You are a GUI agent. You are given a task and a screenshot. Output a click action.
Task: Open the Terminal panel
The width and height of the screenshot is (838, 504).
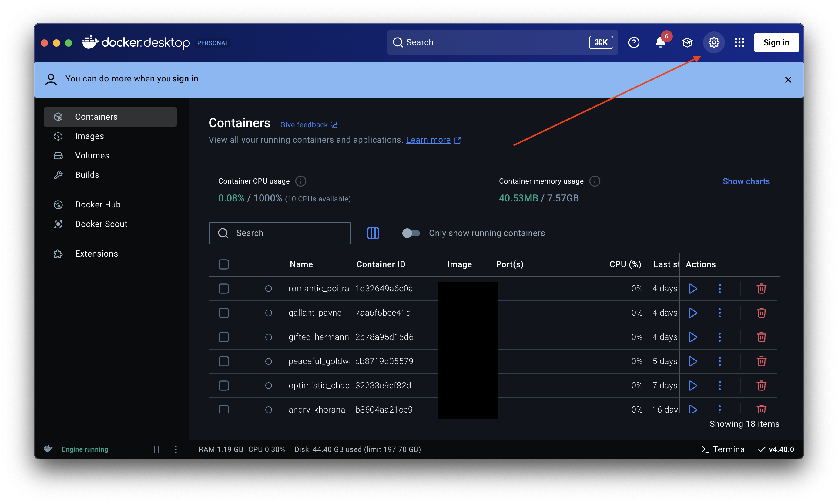(x=724, y=449)
